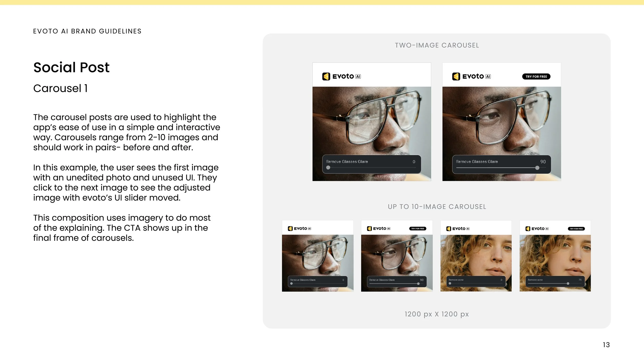Click the Remove Glasses Glare slider handle at 0

tap(328, 168)
